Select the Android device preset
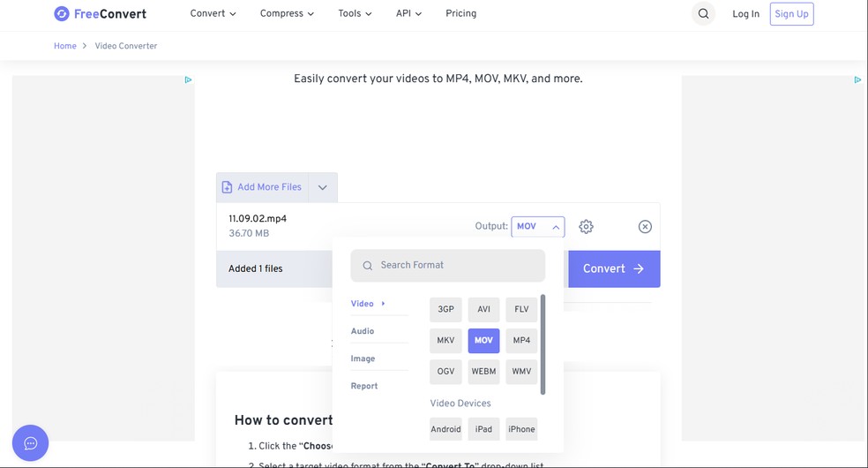Viewport: 868px width, 468px height. (x=445, y=429)
